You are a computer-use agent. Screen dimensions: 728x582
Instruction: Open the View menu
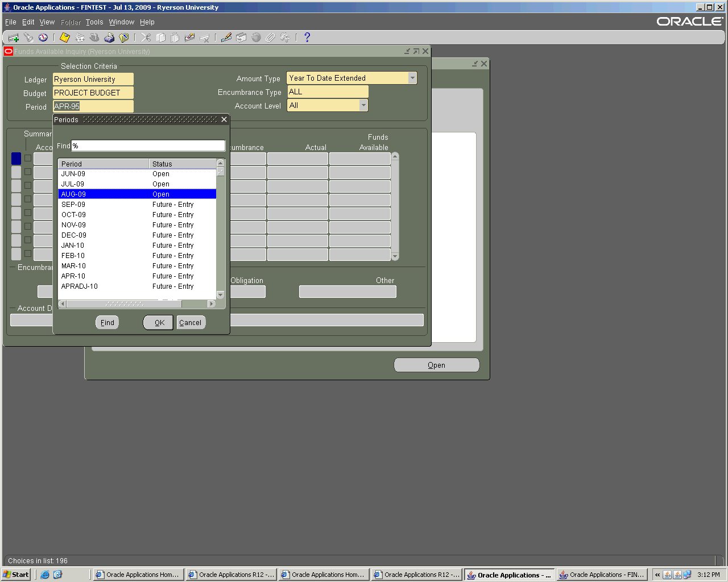(47, 22)
